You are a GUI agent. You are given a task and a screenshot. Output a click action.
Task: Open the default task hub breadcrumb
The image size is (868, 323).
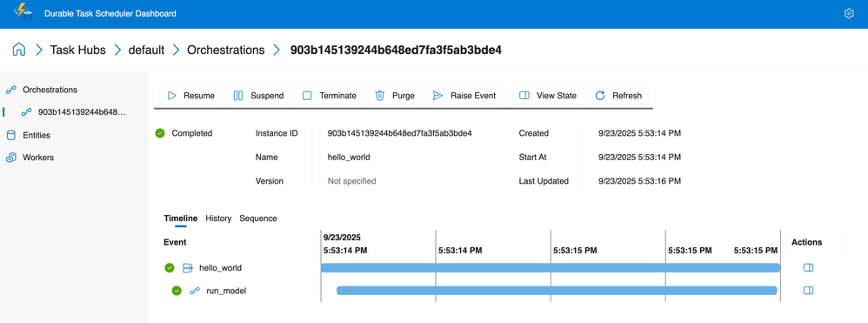[146, 50]
